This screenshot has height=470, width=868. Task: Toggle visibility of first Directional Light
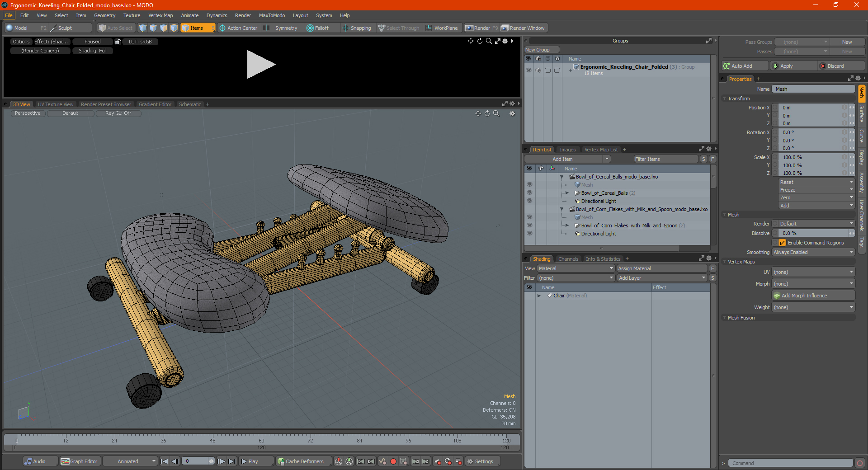tap(529, 201)
